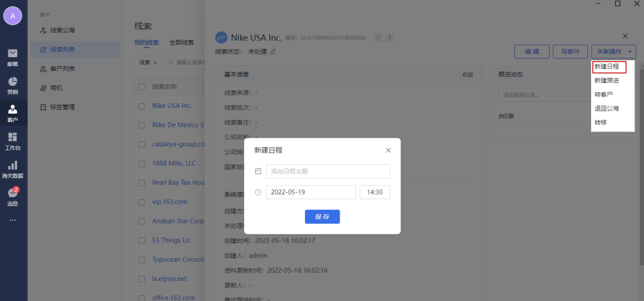
Task: Click the 添加日程主题 input field
Action: point(328,171)
